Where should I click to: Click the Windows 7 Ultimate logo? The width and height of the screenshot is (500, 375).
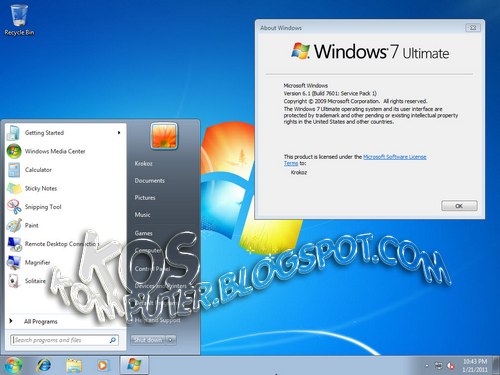[x=370, y=52]
